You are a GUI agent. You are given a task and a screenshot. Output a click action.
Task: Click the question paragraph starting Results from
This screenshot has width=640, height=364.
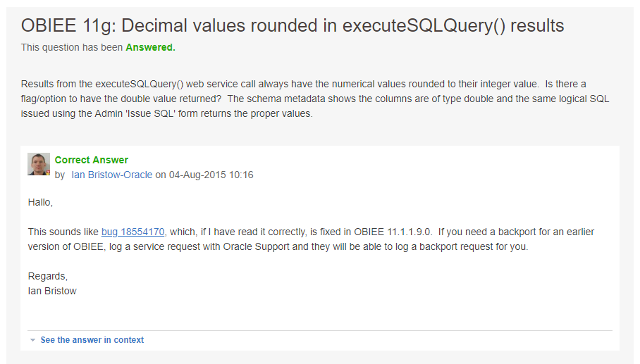tap(315, 99)
